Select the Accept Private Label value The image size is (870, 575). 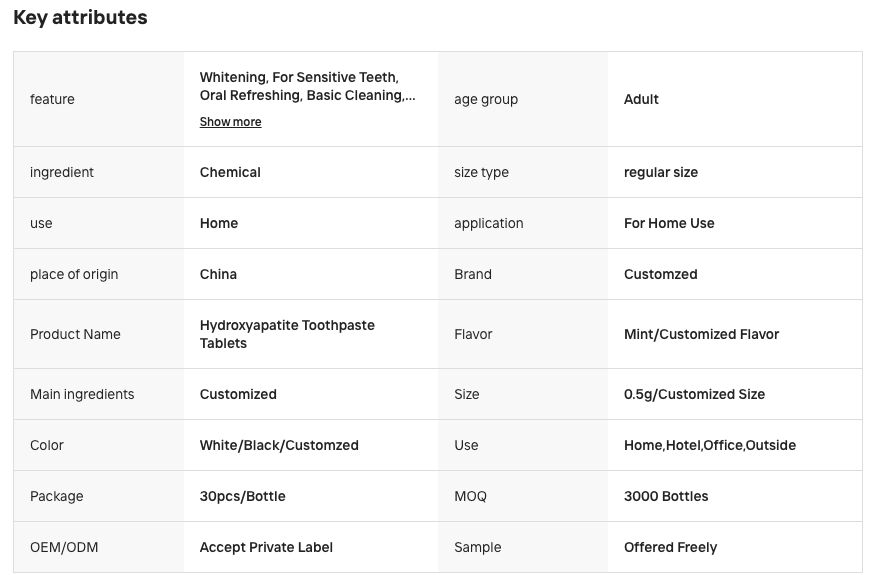[266, 548]
